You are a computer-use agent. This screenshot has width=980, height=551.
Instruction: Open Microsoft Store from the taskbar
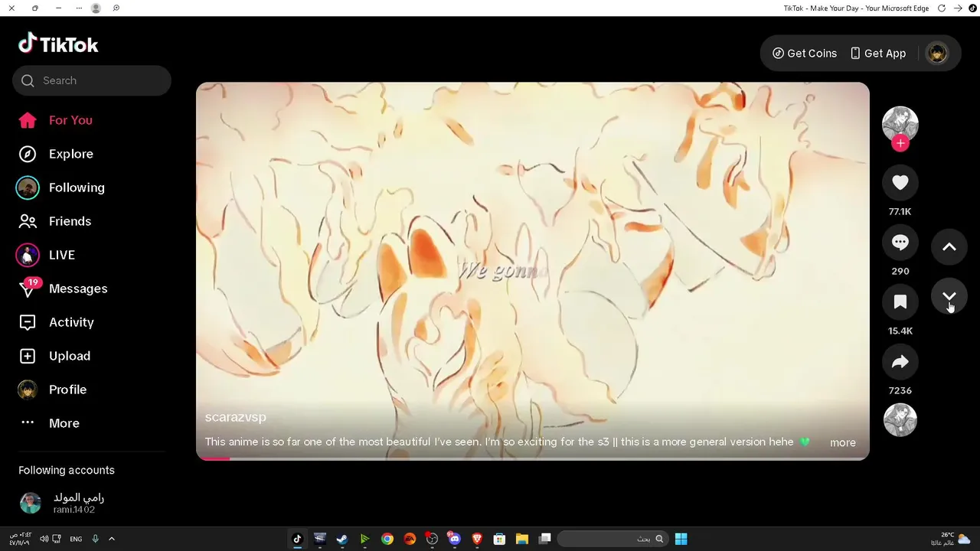pos(499,539)
